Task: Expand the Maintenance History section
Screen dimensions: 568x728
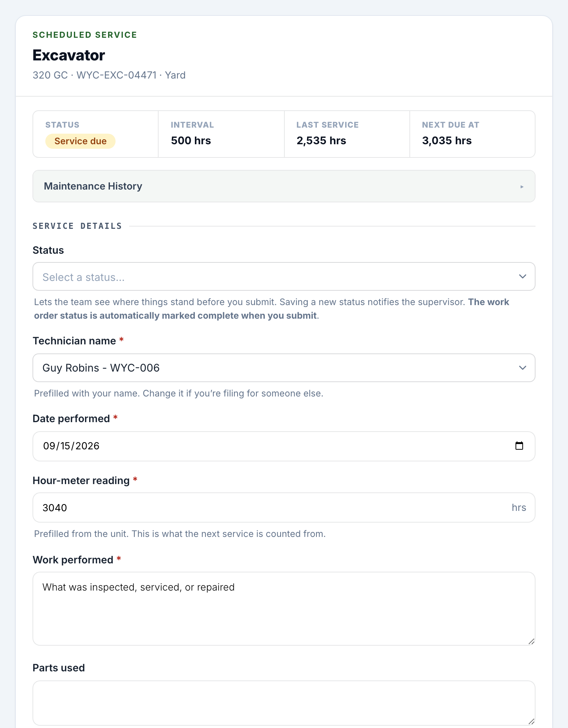Action: tap(284, 186)
